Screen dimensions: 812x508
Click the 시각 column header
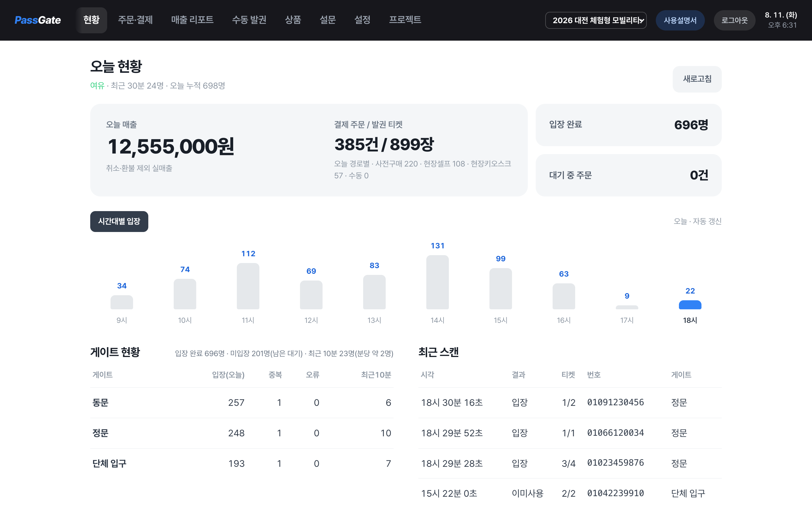click(427, 375)
